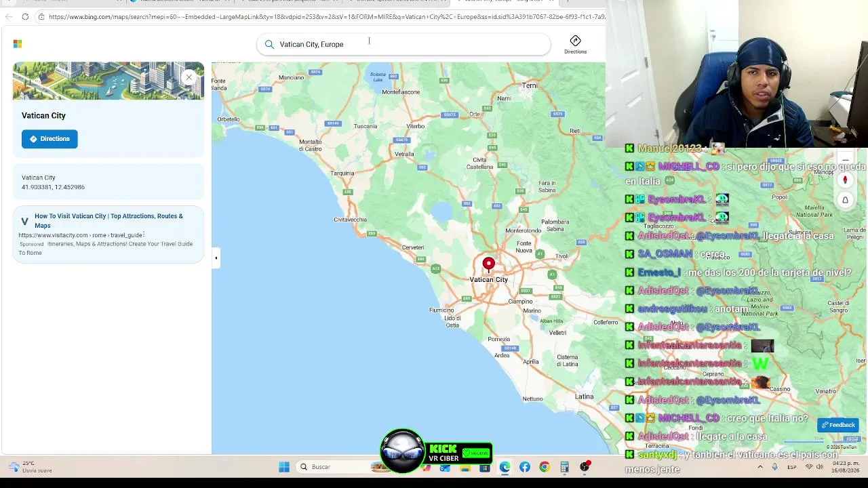Viewport: 868px width, 488px height.
Task: Open Facebook from the taskbar
Action: (x=525, y=467)
